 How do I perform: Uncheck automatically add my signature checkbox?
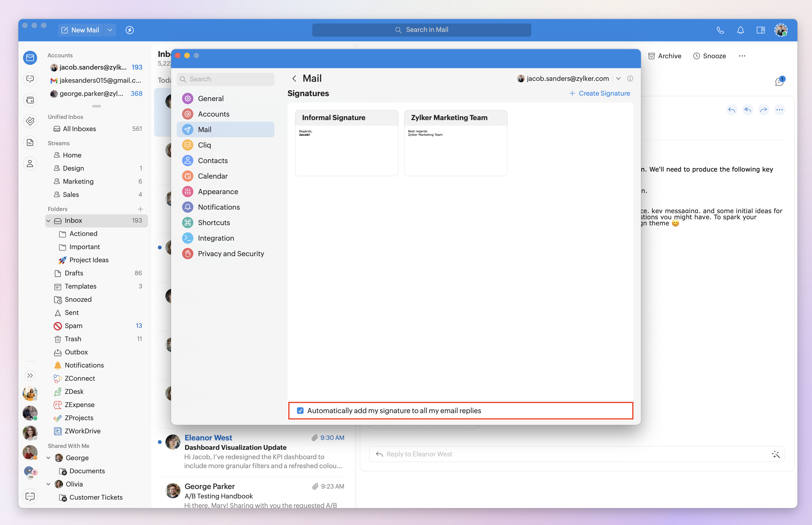(x=300, y=411)
